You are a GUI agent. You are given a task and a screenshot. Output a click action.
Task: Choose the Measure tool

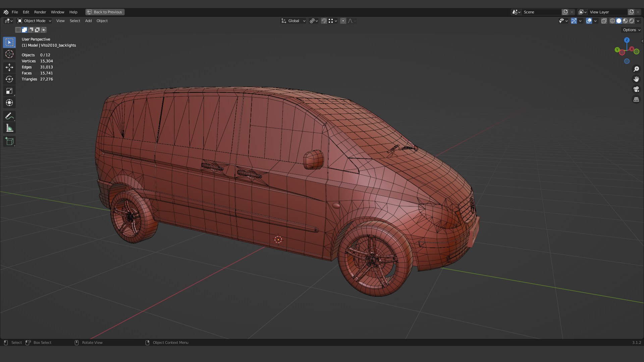9,128
